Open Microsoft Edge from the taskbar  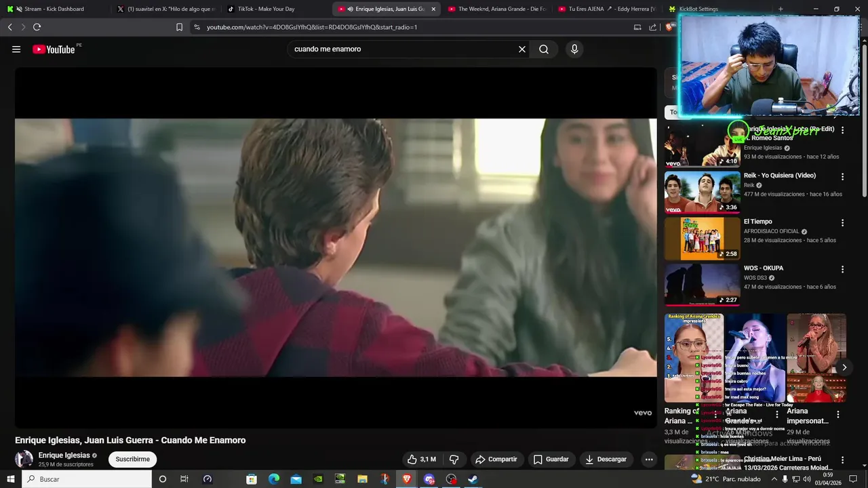tap(274, 479)
